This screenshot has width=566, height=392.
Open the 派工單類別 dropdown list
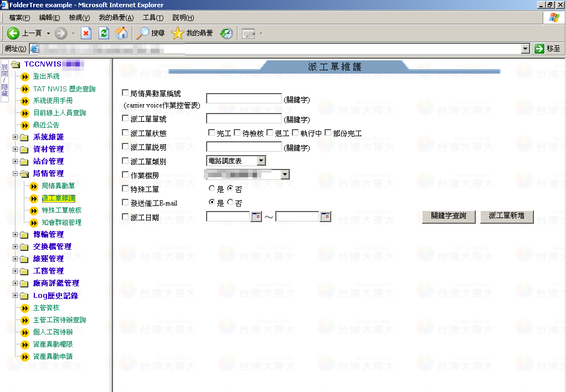[x=261, y=161]
